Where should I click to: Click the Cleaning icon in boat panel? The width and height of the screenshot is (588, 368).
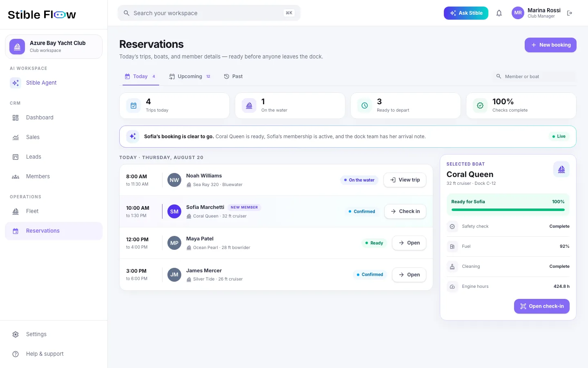click(x=452, y=267)
